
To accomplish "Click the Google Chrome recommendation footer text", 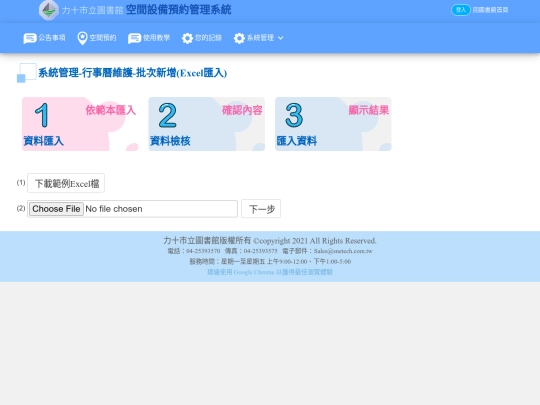I will click(270, 272).
